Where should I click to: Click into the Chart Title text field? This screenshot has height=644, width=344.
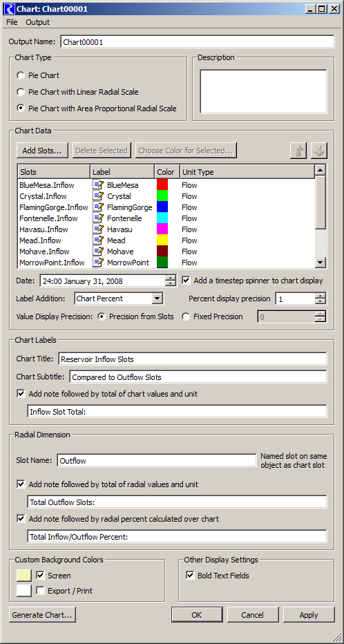193,359
